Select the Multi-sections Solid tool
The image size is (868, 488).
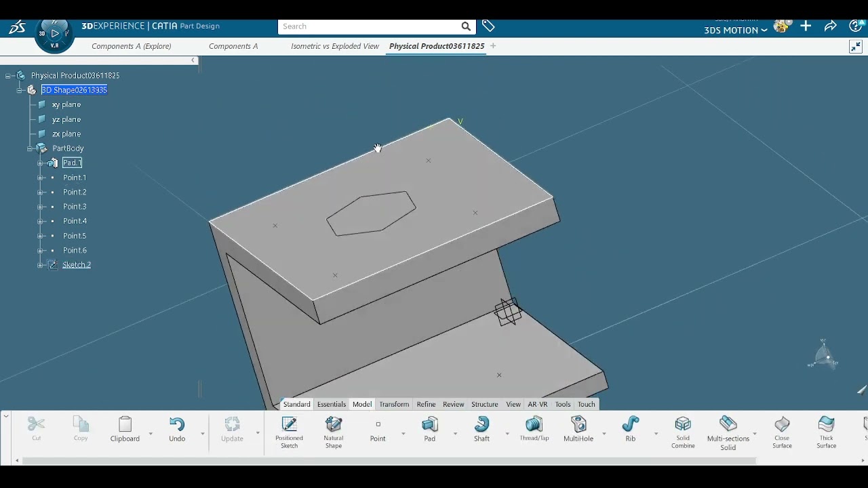(x=728, y=433)
